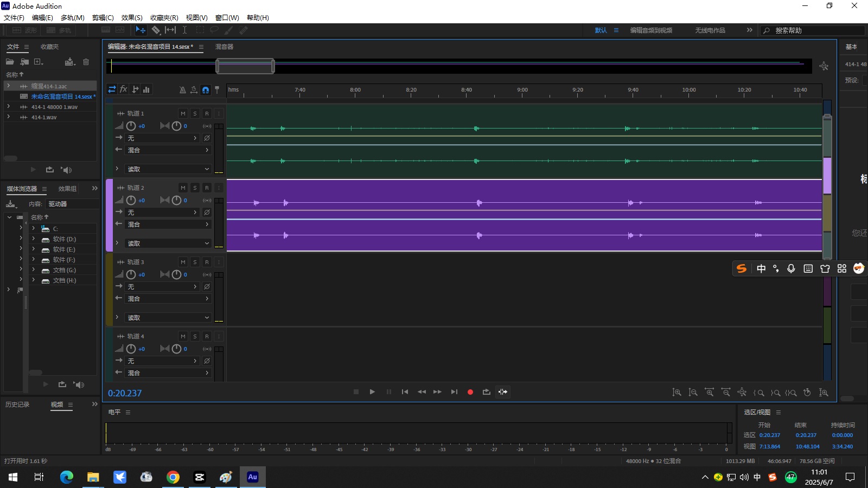The height and width of the screenshot is (488, 868).
Task: Mute track 轨道 1
Action: [x=183, y=113]
